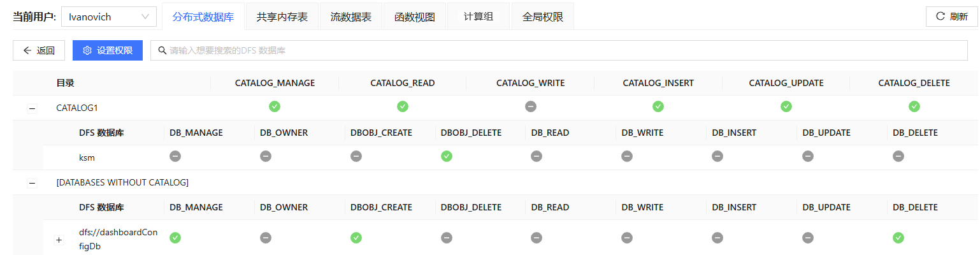Viewport: 980px width, 255px height.
Task: Click the green CATALOG_MANAGE status icon for CATALOG1
Action: (x=275, y=106)
